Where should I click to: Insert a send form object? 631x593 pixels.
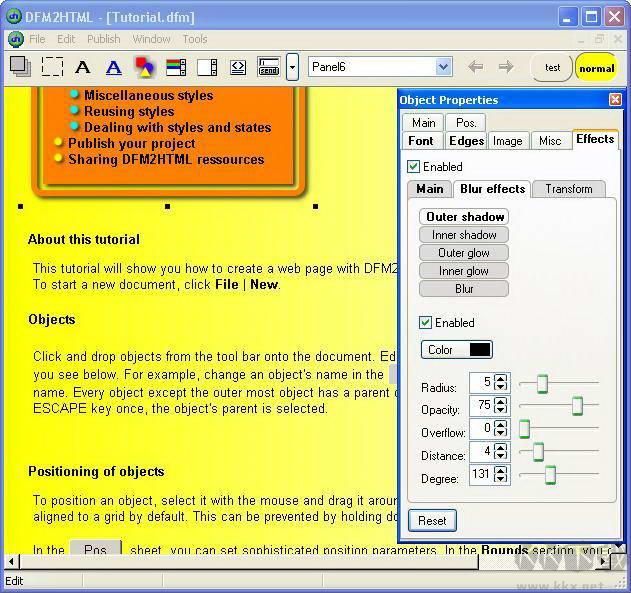269,67
